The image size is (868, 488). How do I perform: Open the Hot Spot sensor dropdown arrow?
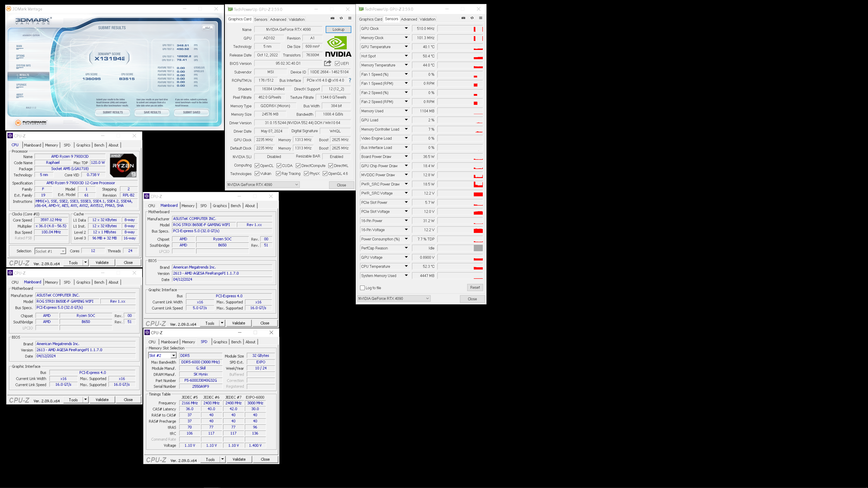pos(406,56)
